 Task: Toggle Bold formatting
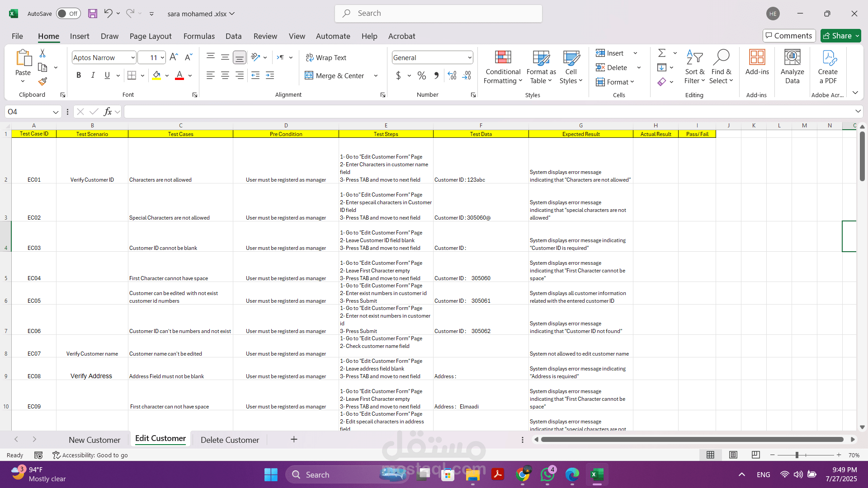click(79, 75)
